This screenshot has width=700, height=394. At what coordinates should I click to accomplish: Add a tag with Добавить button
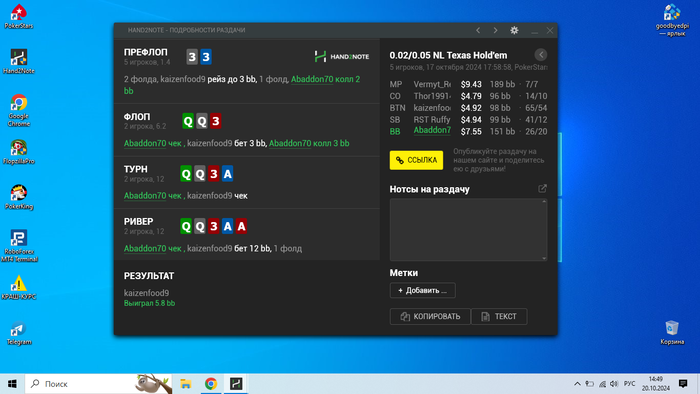point(422,290)
